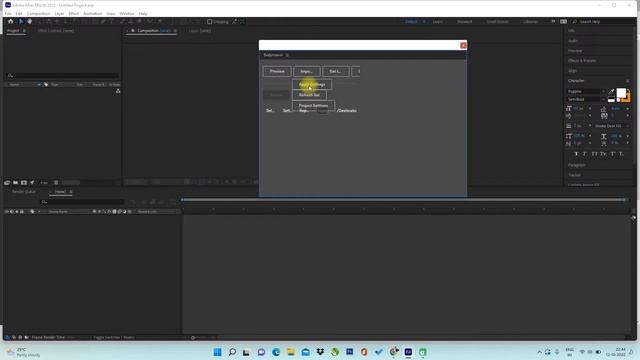Open the File menu
The width and height of the screenshot is (640, 360).
point(8,13)
